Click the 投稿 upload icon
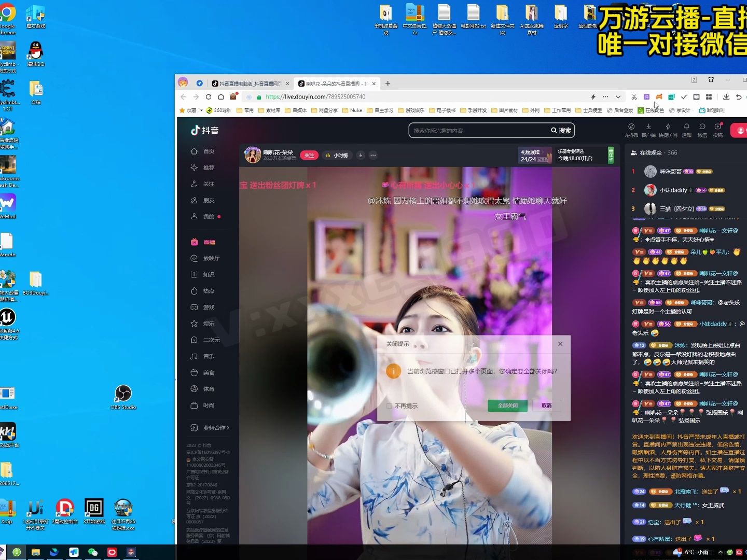The width and height of the screenshot is (747, 560). coord(718,127)
